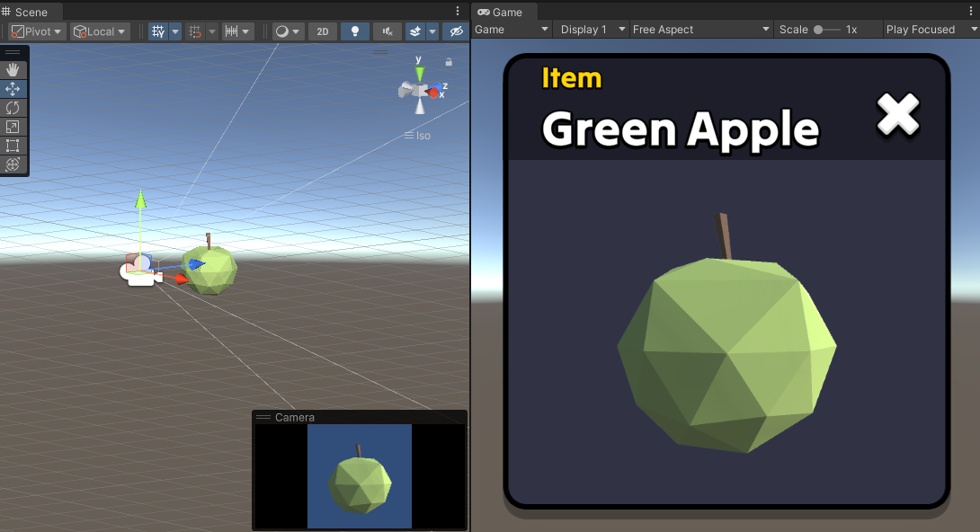Viewport: 980px width, 532px height.
Task: Open the Pivot handle position dropdown
Action: 37,31
